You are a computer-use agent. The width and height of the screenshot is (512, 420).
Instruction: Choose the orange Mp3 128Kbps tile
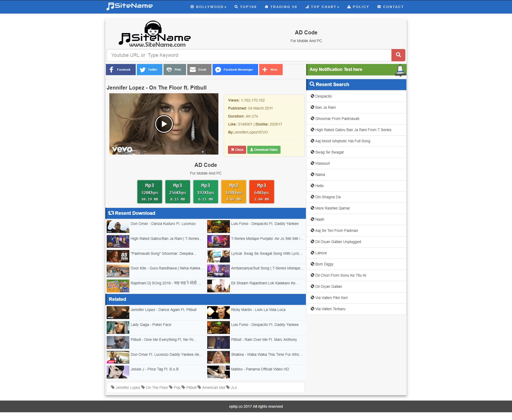click(x=233, y=192)
